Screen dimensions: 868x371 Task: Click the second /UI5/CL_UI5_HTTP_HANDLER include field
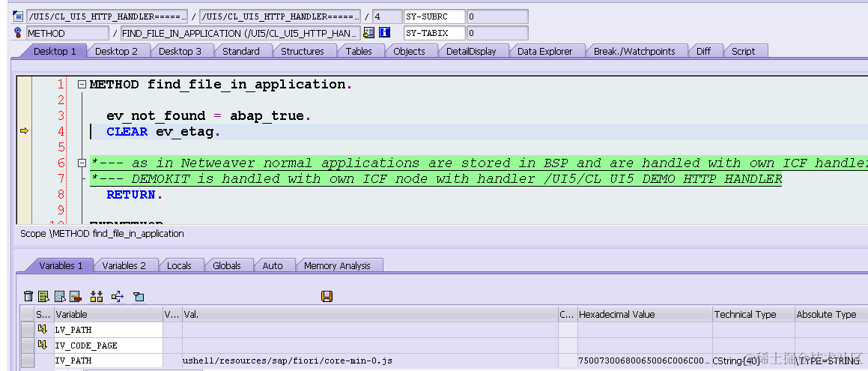(x=280, y=16)
